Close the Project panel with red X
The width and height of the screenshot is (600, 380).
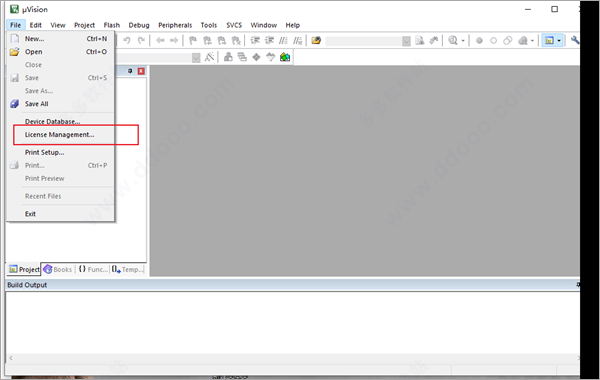pyautogui.click(x=141, y=71)
